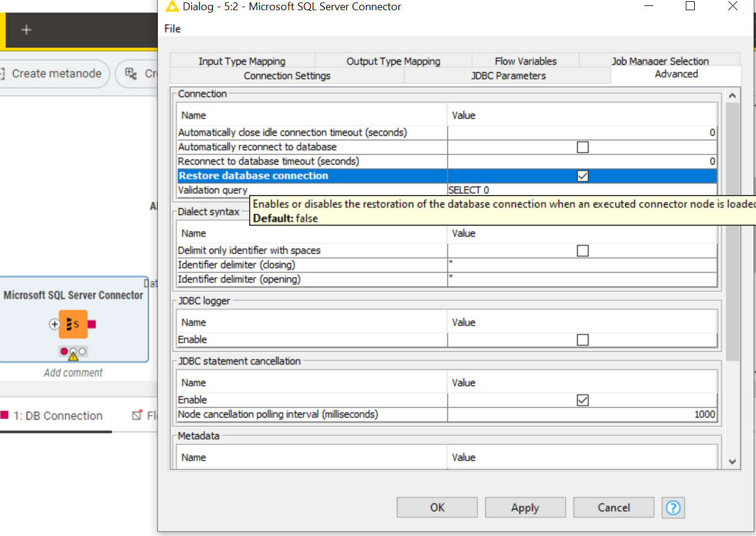The image size is (756, 536).
Task: Click the KNIME triangle icon in the dialog title bar
Action: click(172, 7)
